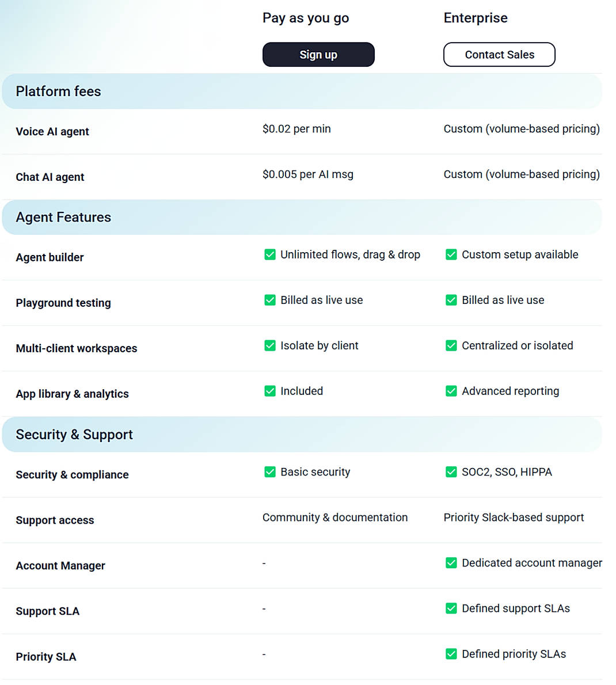Image resolution: width=616 pixels, height=685 pixels.
Task: Click check icon next to Isolate by client
Action: (x=270, y=345)
